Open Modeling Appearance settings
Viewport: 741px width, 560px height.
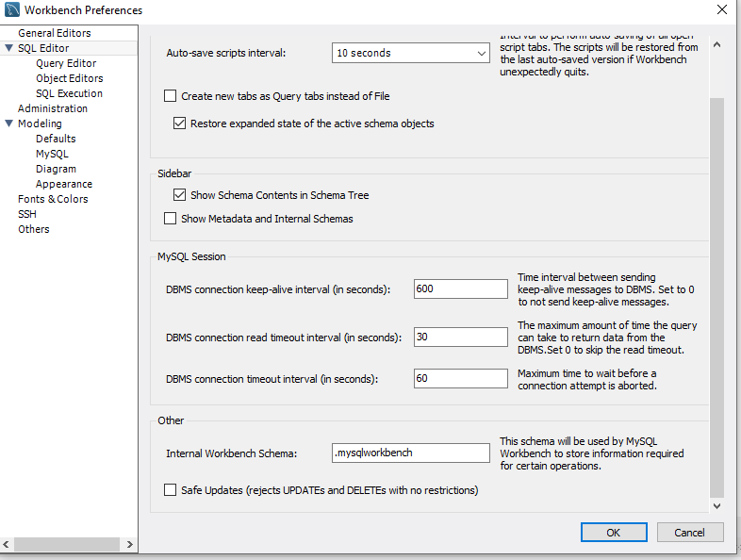coord(64,184)
